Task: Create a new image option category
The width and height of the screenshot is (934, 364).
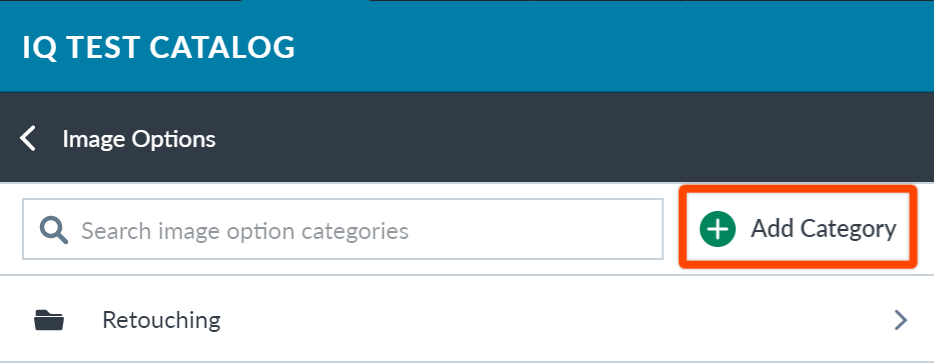Action: (798, 229)
